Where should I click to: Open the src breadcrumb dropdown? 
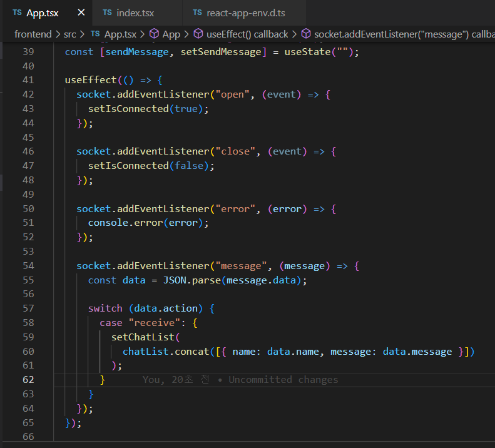(x=69, y=34)
